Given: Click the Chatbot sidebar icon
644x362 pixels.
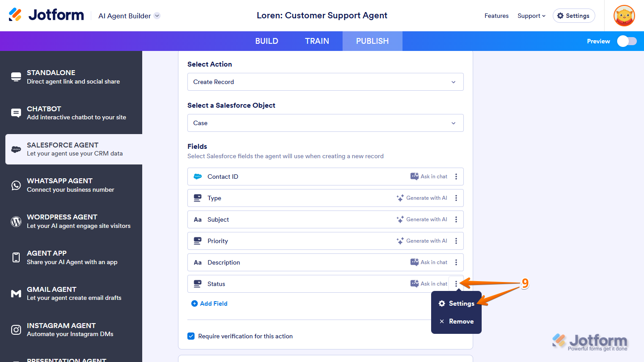Looking at the screenshot, I should 16,113.
